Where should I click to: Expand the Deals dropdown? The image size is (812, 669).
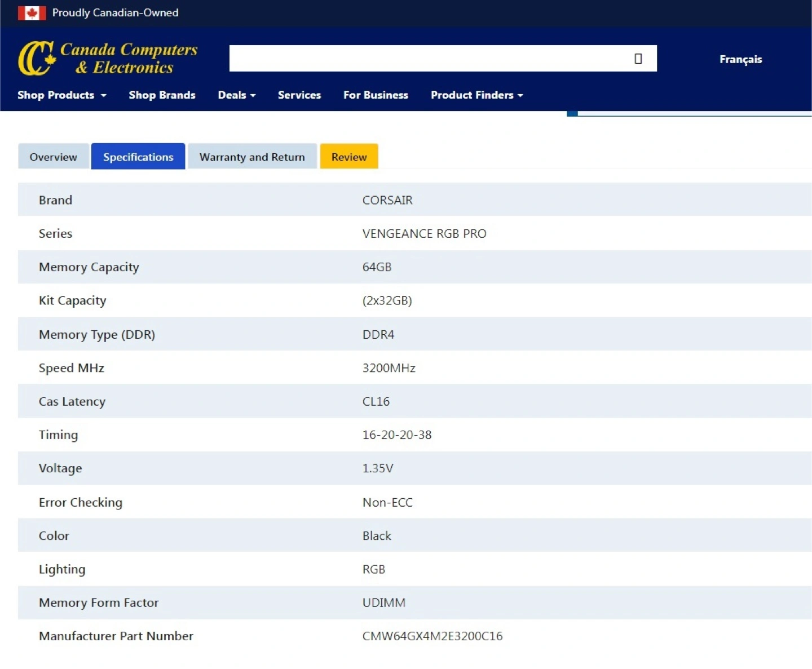236,95
